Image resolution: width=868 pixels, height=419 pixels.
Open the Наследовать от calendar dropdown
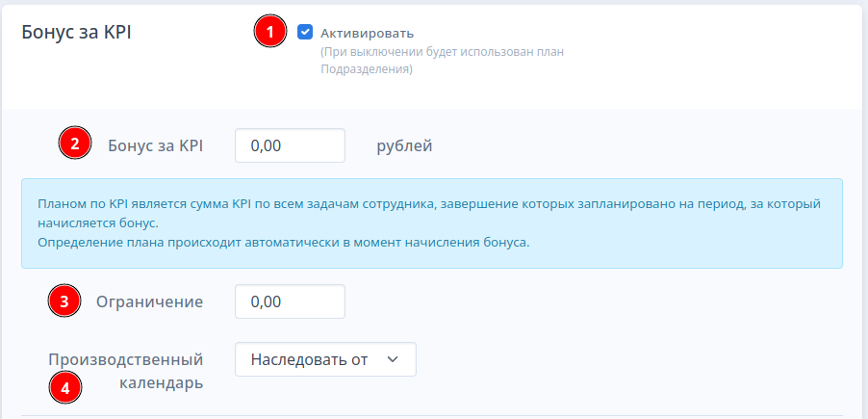click(x=325, y=359)
